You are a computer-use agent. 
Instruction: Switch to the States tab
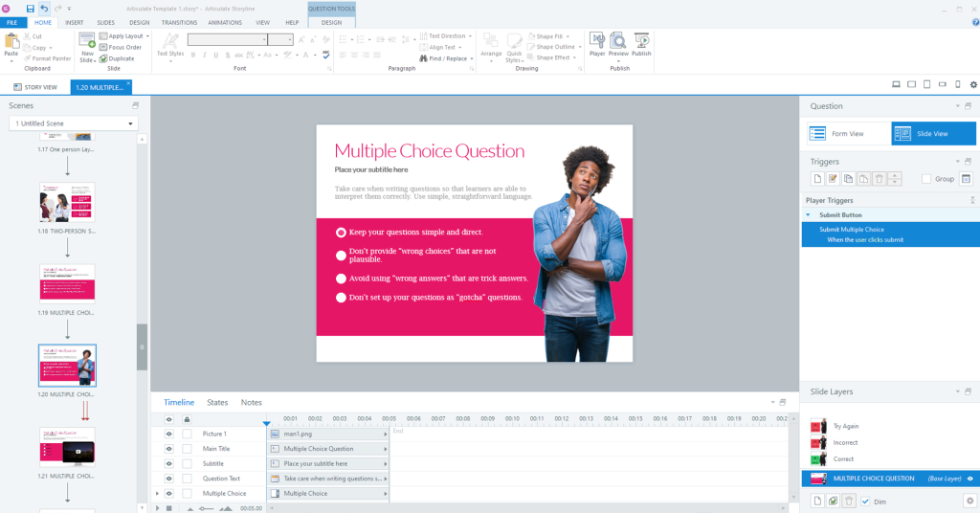pyautogui.click(x=217, y=403)
